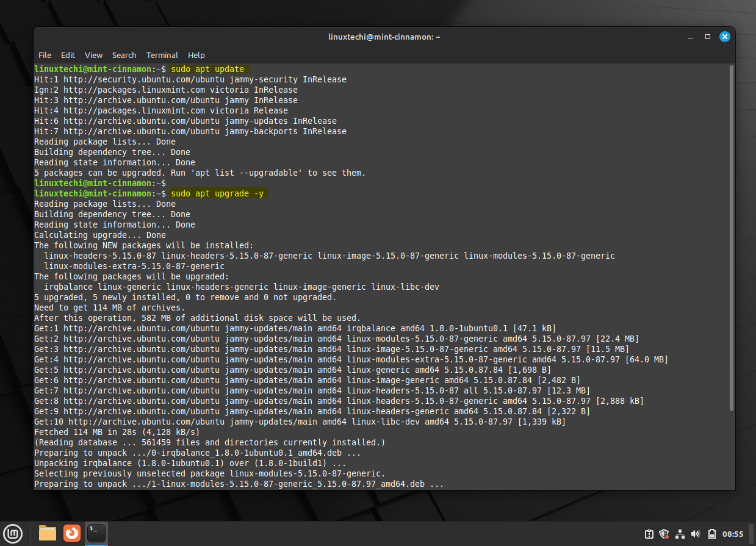The height and width of the screenshot is (546, 756).
Task: Click the '5 packages can be upgraded' line
Action: pos(200,173)
